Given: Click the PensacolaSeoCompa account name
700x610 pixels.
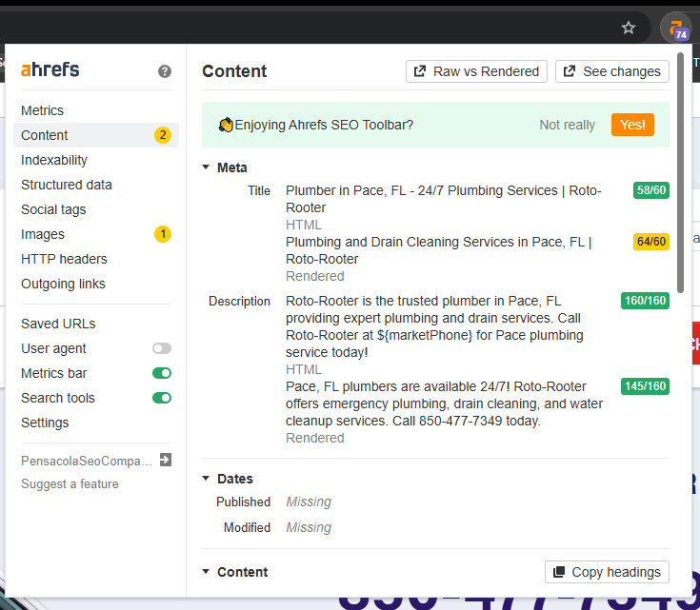Looking at the screenshot, I should coord(87,461).
